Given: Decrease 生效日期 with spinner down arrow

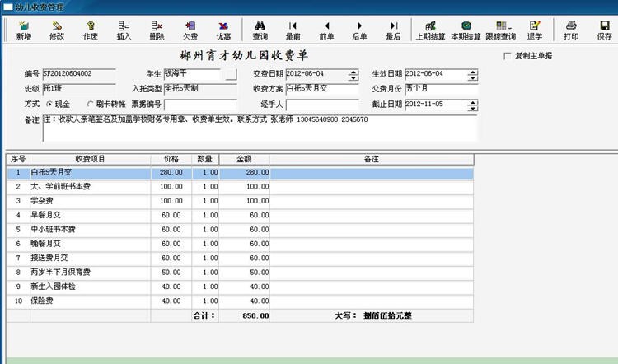Looking at the screenshot, I should pos(473,77).
